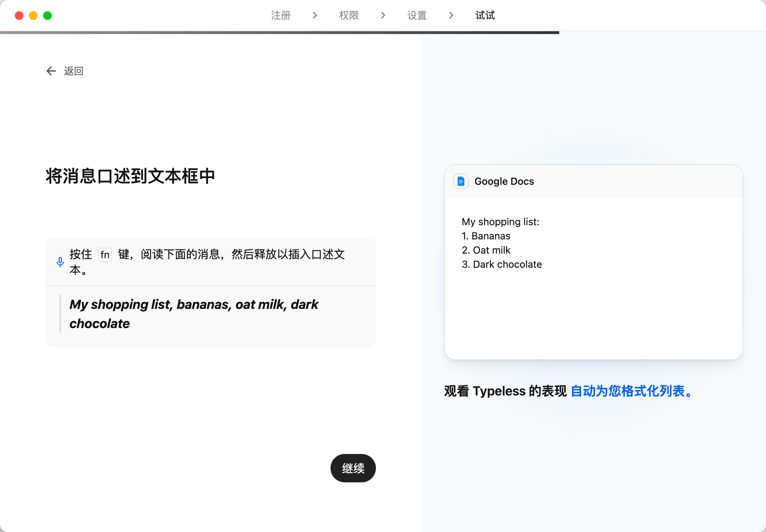
Task: Click the blue microphone icon
Action: (x=60, y=262)
